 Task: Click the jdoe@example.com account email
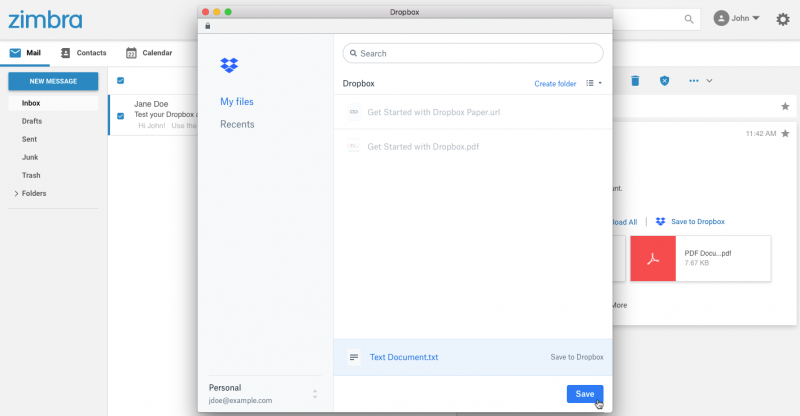pos(240,401)
